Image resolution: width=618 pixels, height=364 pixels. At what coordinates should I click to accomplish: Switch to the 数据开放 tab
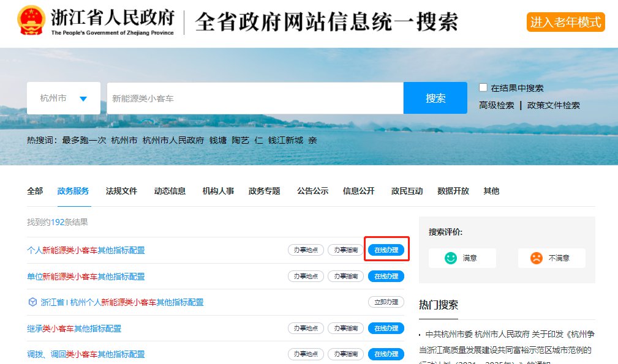(x=453, y=191)
